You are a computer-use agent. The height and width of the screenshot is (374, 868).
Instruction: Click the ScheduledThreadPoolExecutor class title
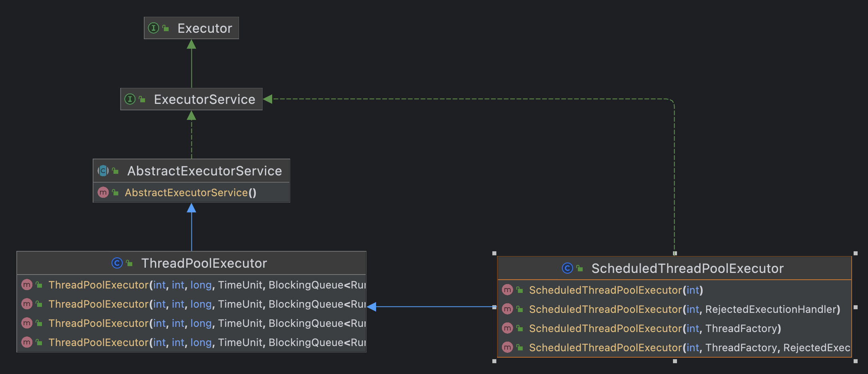(x=687, y=269)
